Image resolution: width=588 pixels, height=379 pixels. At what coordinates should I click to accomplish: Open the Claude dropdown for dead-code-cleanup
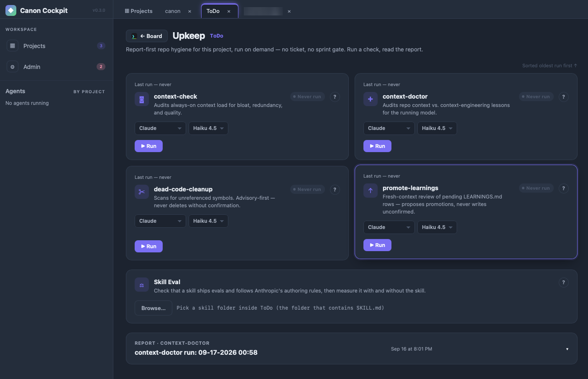tap(160, 221)
